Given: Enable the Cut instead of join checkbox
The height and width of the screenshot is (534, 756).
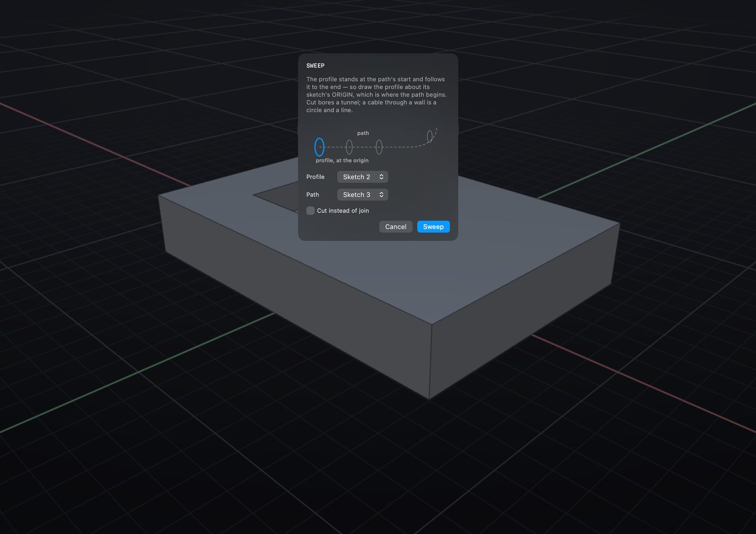Looking at the screenshot, I should (x=310, y=211).
